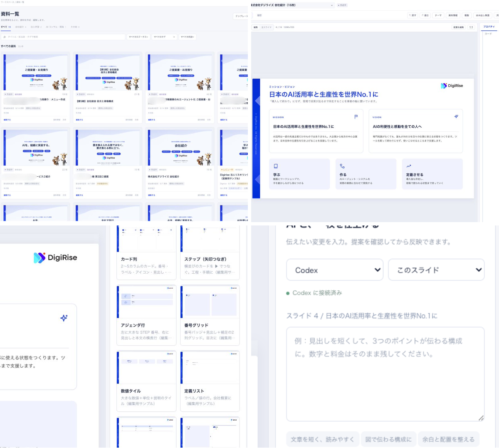Open the すべての用途 filter dropdown
Image resolution: width=499 pixels, height=448 pixels.
click(188, 37)
